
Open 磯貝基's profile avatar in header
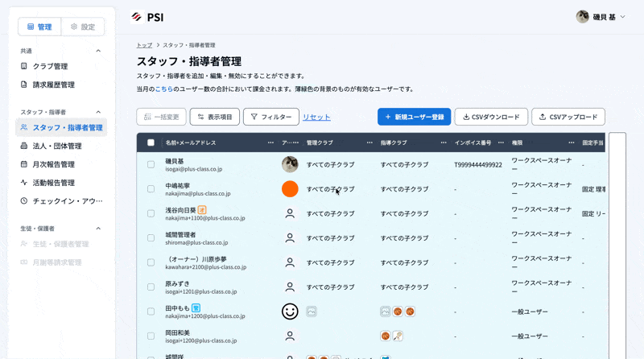click(x=582, y=17)
